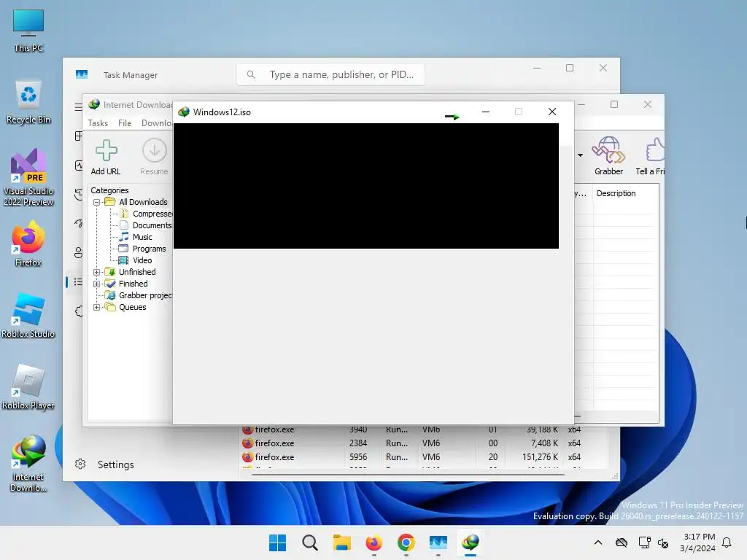Viewport: 747px width, 560px height.
Task: Click the search magnifier icon in Task Manager
Action: 251,74
